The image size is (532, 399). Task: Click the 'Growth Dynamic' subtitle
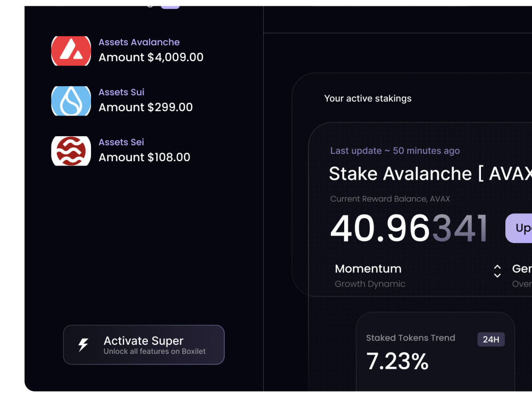370,284
